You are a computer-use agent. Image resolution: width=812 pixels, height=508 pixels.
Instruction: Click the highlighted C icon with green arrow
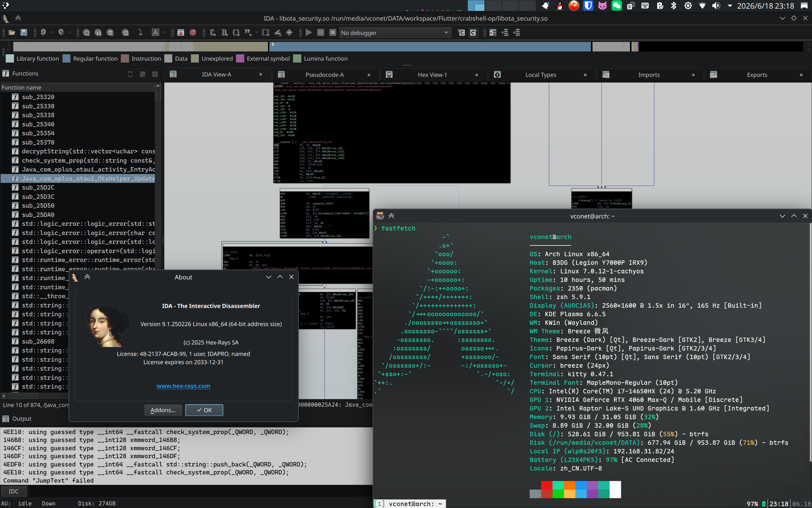point(473,33)
